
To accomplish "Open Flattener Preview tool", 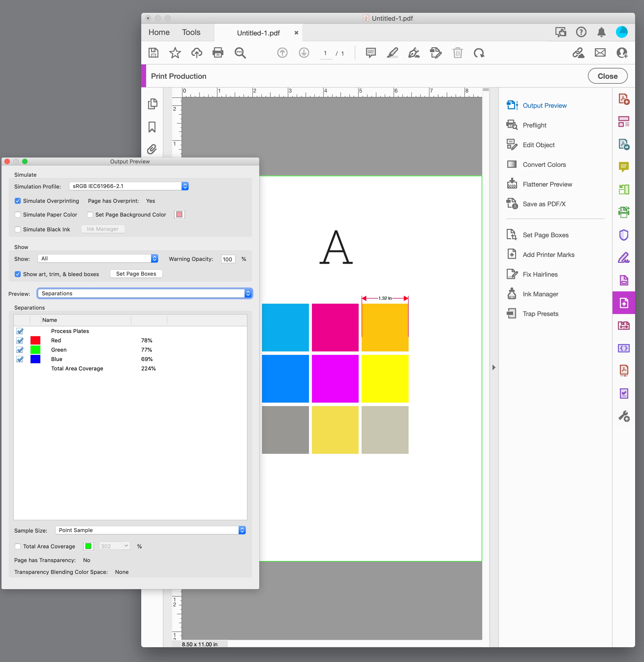I will [547, 185].
